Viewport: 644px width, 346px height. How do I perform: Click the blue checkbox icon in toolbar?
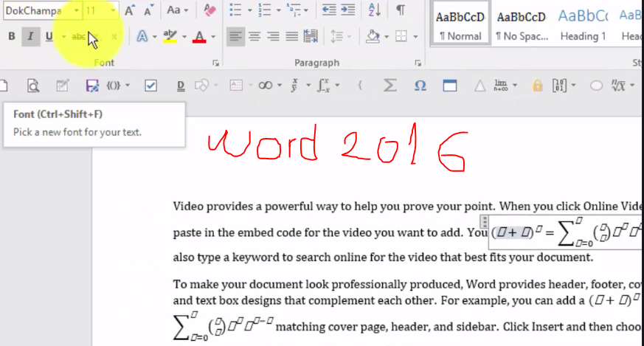click(150, 86)
